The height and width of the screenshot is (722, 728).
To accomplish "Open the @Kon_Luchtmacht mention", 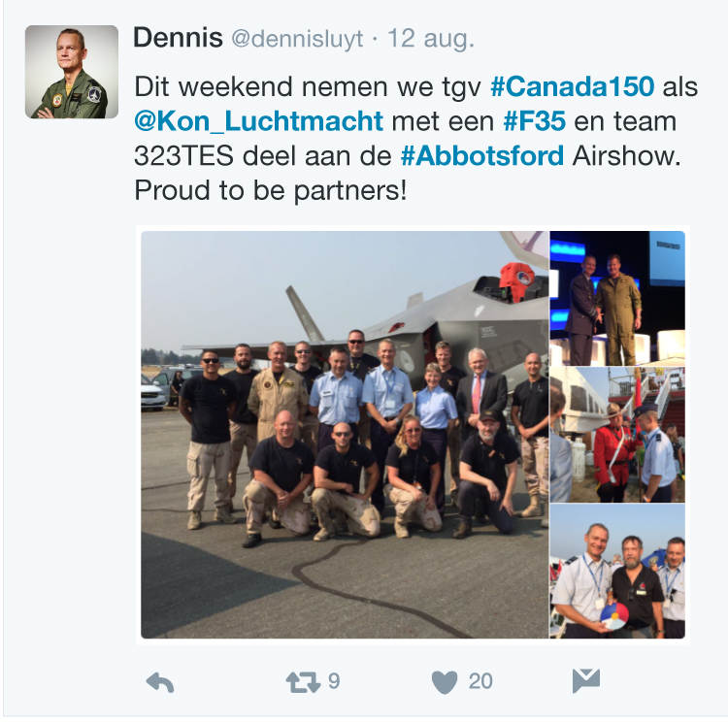I will point(258,121).
